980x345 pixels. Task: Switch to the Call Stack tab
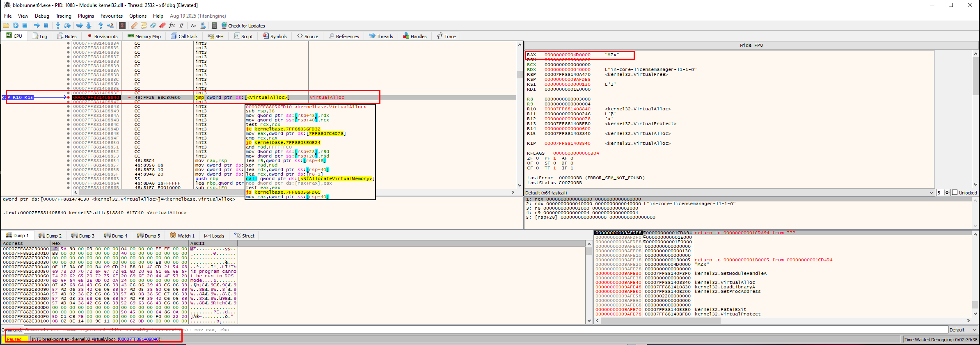pyautogui.click(x=184, y=36)
